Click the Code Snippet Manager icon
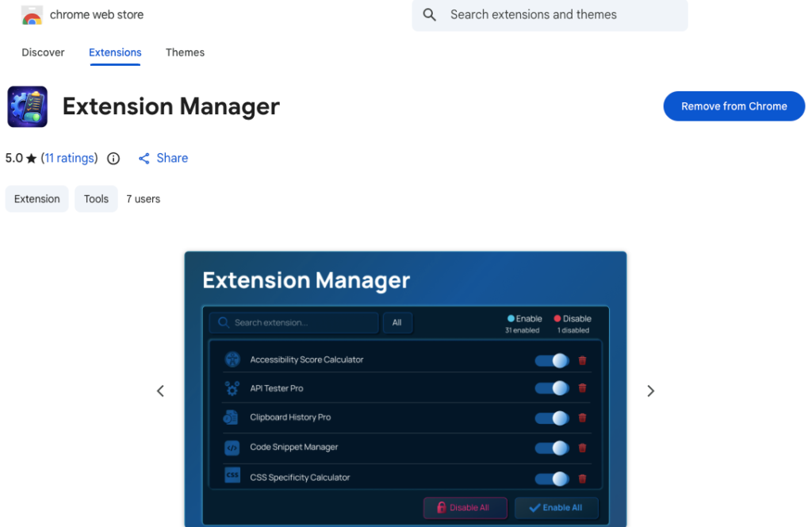The height and width of the screenshot is (527, 812). pos(232,448)
